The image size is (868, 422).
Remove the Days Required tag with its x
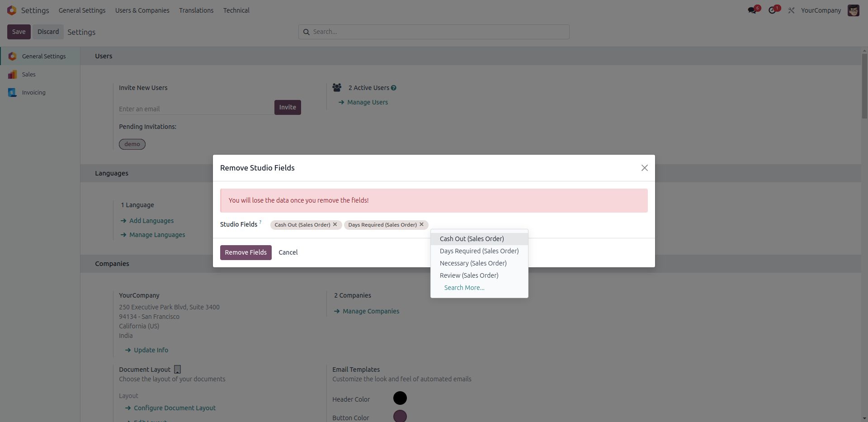coord(421,224)
